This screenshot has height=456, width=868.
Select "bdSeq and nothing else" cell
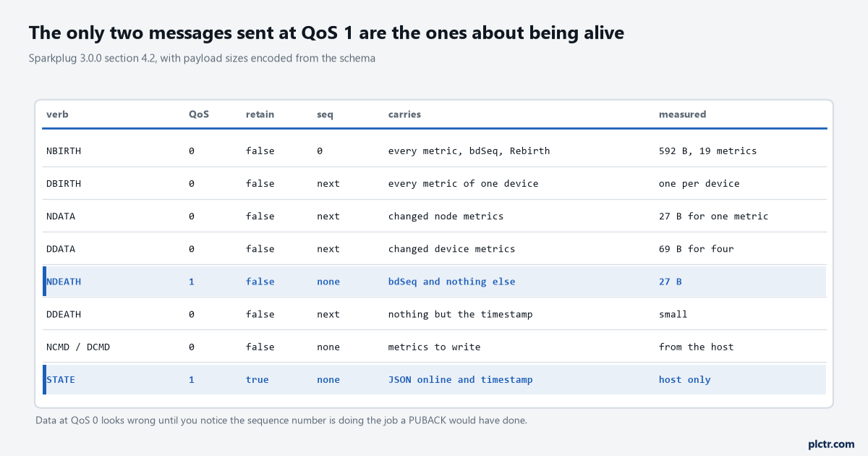(x=452, y=282)
